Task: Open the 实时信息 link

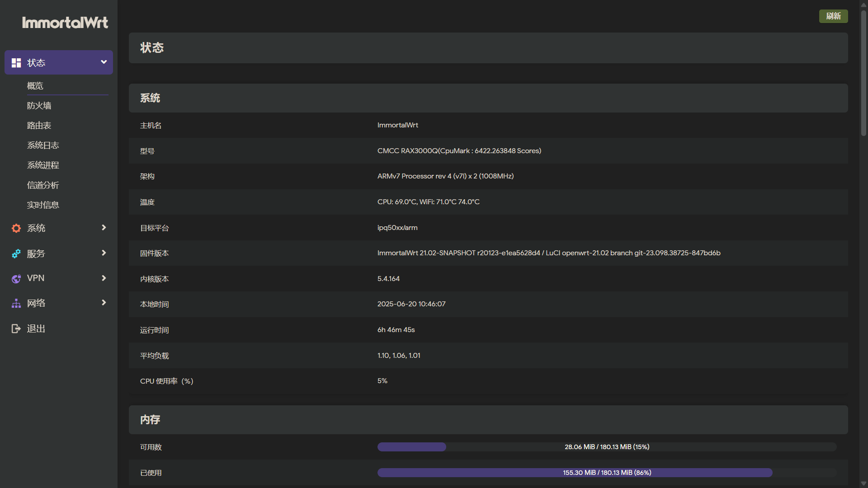Action: click(43, 205)
